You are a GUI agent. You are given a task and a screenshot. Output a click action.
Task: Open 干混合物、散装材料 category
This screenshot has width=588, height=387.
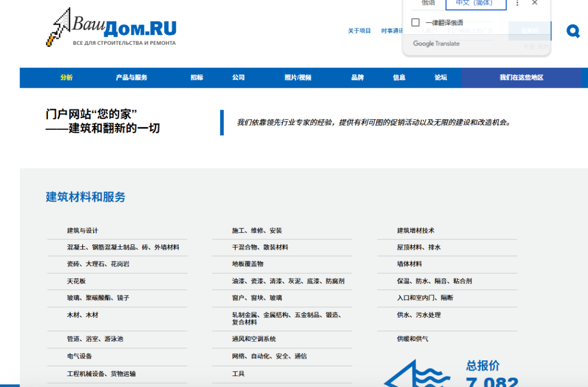point(260,247)
